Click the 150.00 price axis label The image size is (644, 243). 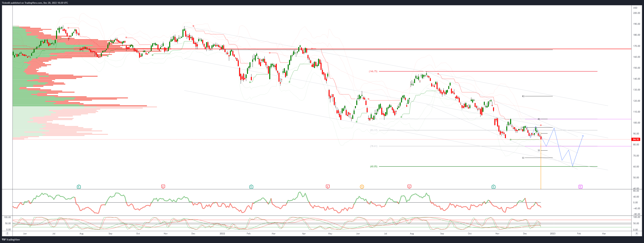(x=637, y=68)
